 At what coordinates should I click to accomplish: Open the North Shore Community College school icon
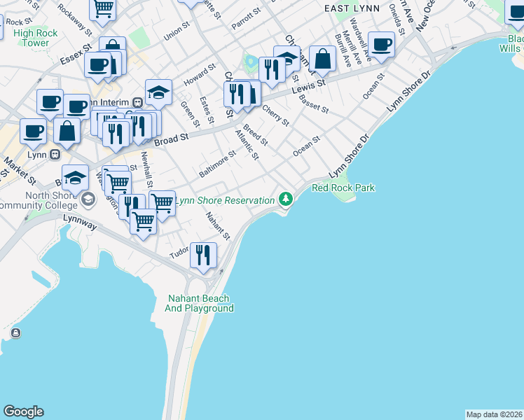[x=88, y=199]
